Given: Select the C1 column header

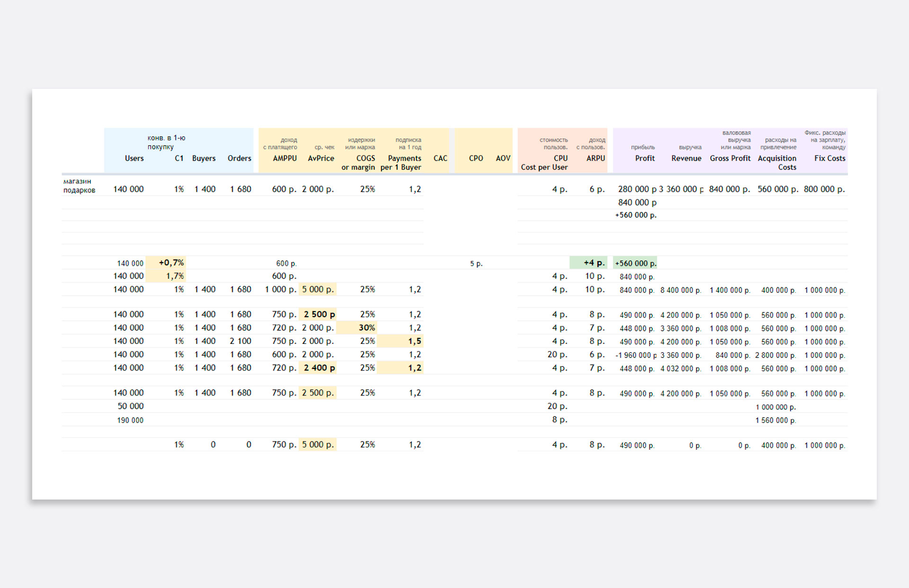Looking at the screenshot, I should (178, 158).
